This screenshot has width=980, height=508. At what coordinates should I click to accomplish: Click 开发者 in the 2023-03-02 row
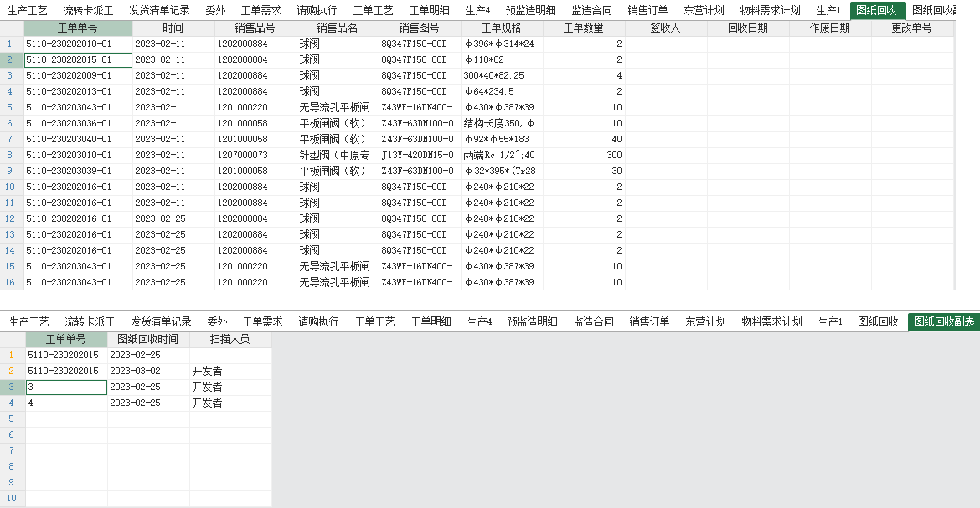pyautogui.click(x=230, y=371)
